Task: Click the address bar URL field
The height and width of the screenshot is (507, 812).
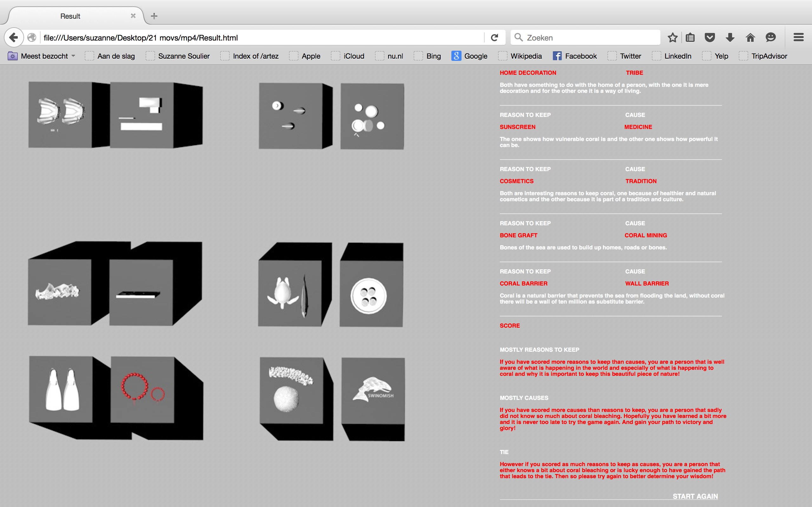Action: [x=262, y=38]
